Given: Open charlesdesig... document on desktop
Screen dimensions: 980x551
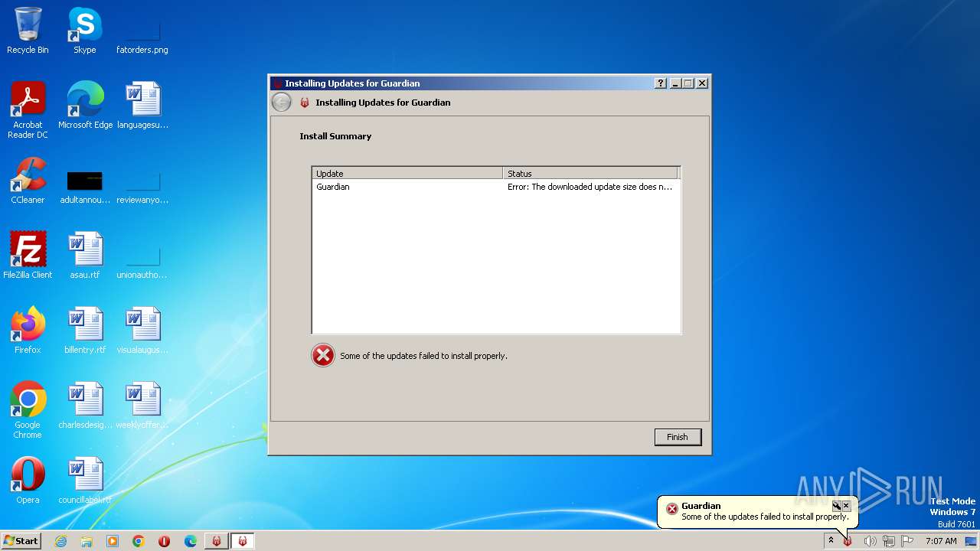Looking at the screenshot, I should [x=84, y=406].
